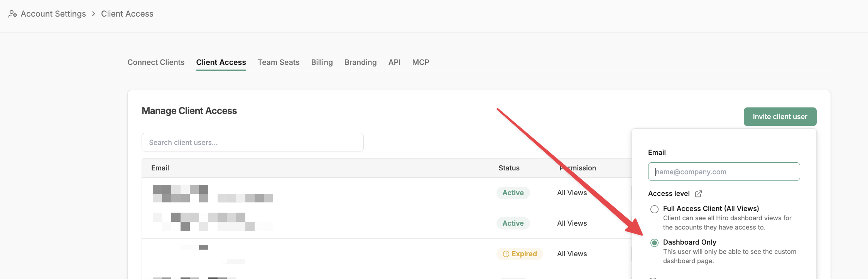Screen dimensions: 868x279
Task: Click Dashboard Only description text
Action: point(730,256)
